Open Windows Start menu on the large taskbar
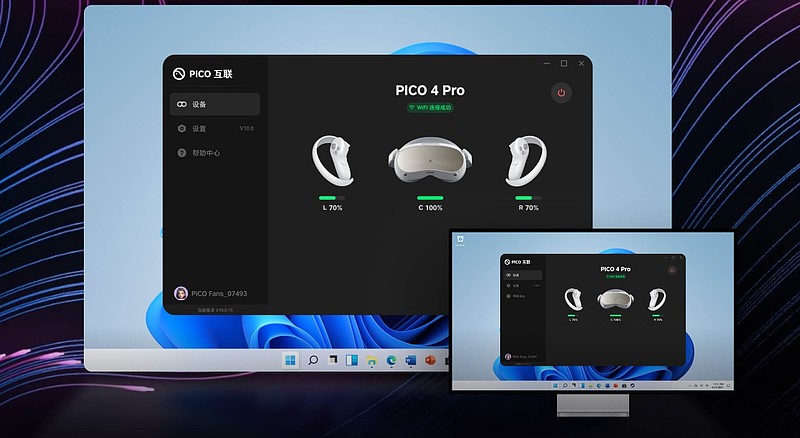Image resolution: width=800 pixels, height=438 pixels. tap(290, 360)
